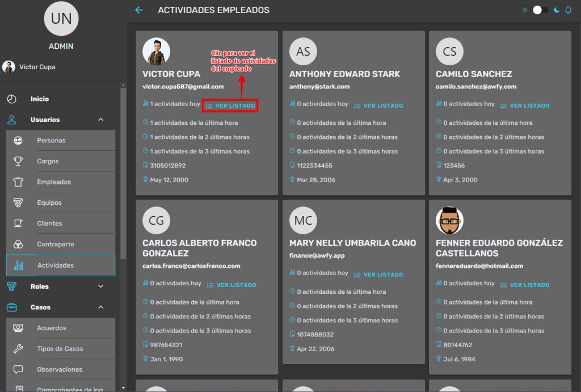Click the Personas faces icon
581x392 pixels.
point(18,141)
